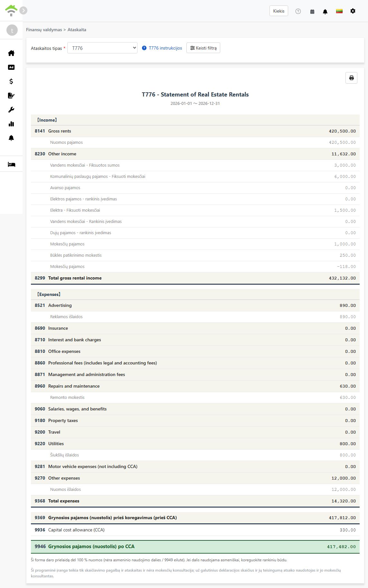Go to Finansų valdymas breadcrumb
The height and width of the screenshot is (588, 368).
[44, 30]
